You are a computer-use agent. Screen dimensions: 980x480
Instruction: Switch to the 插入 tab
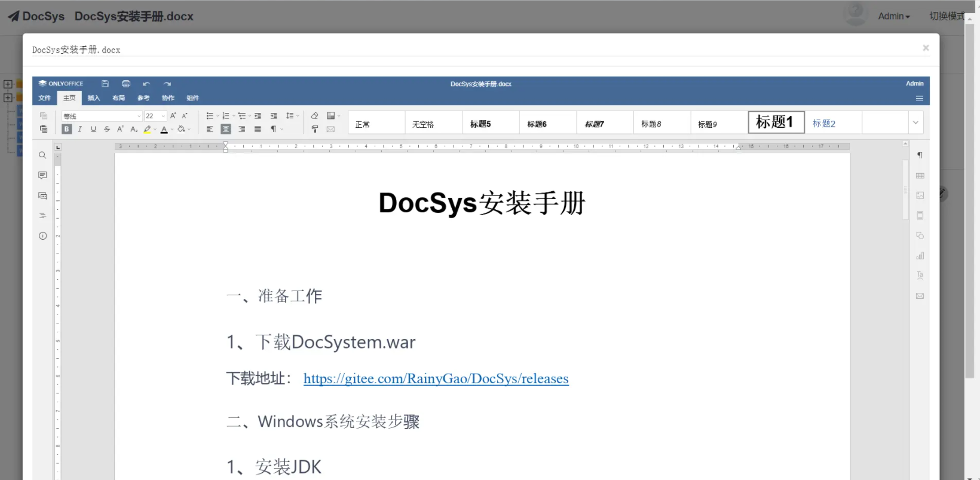click(94, 98)
